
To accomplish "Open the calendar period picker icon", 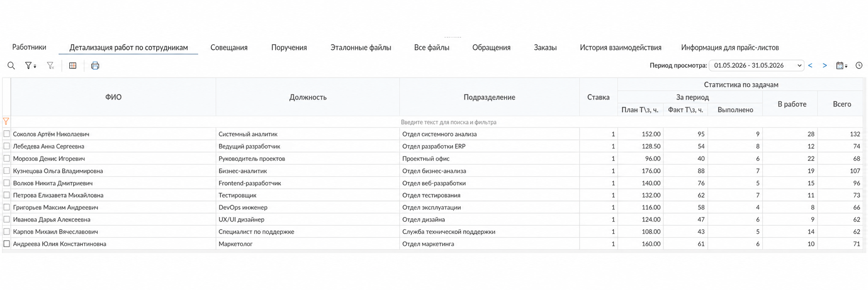I will click(842, 66).
